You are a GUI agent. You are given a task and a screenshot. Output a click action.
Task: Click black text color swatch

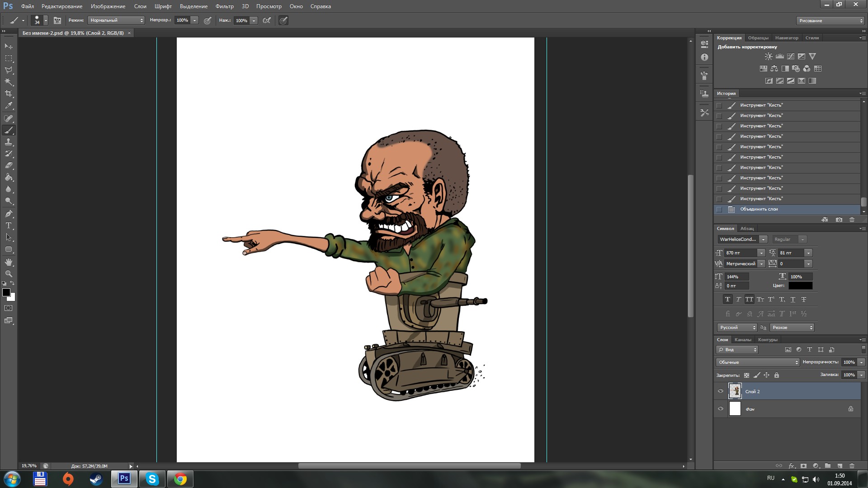coord(800,286)
